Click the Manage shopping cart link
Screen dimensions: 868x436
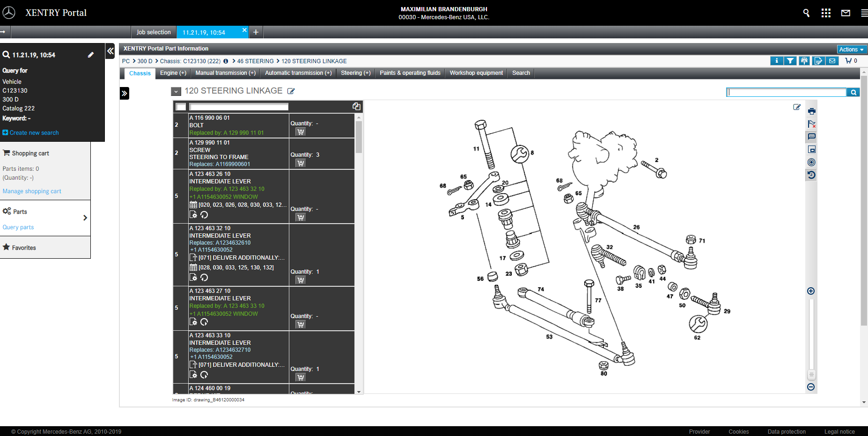32,191
